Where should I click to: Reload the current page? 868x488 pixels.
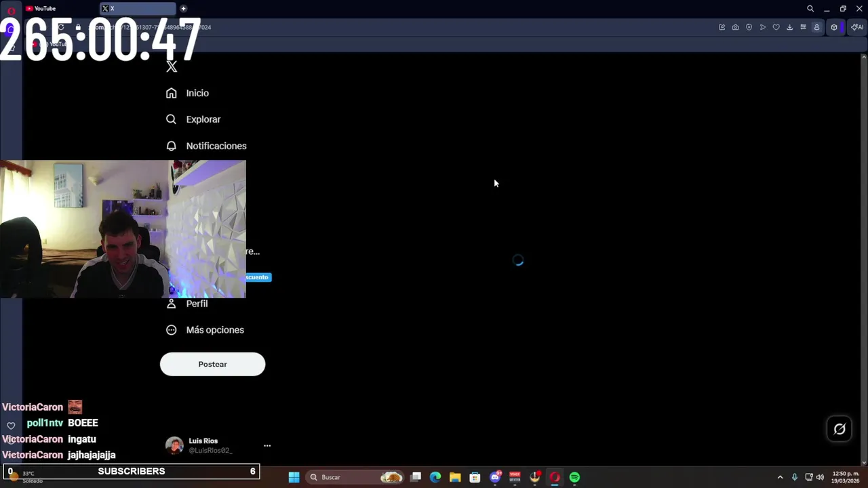click(61, 27)
